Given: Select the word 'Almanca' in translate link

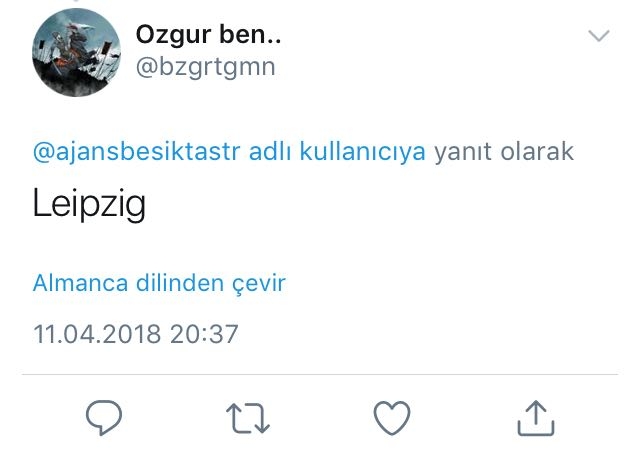Looking at the screenshot, I should tap(80, 283).
